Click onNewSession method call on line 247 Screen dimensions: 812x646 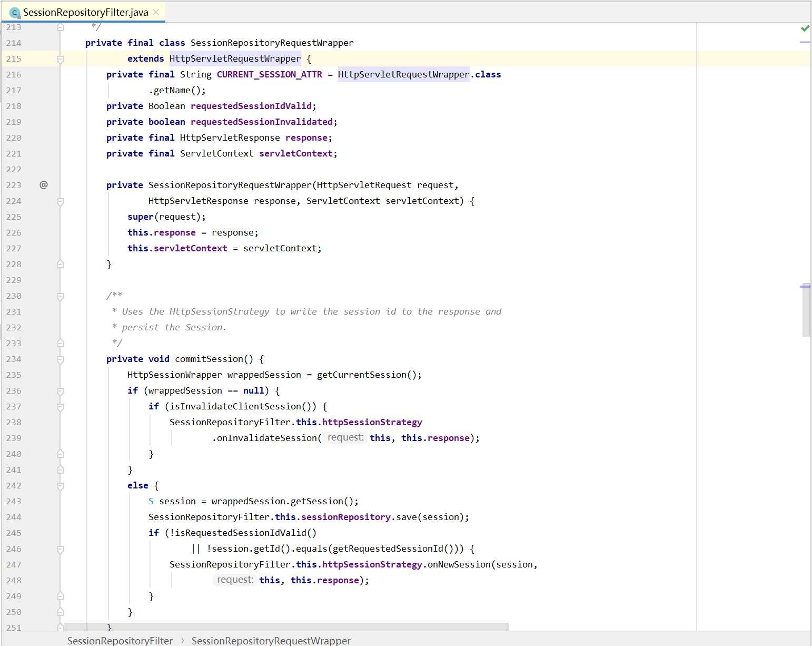click(x=459, y=564)
